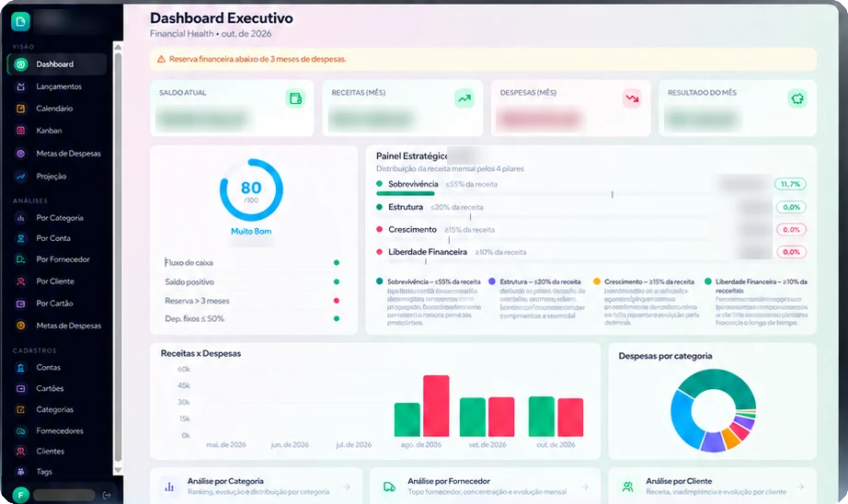Open the Projeção sidebar icon
The height and width of the screenshot is (504, 848).
tap(20, 177)
